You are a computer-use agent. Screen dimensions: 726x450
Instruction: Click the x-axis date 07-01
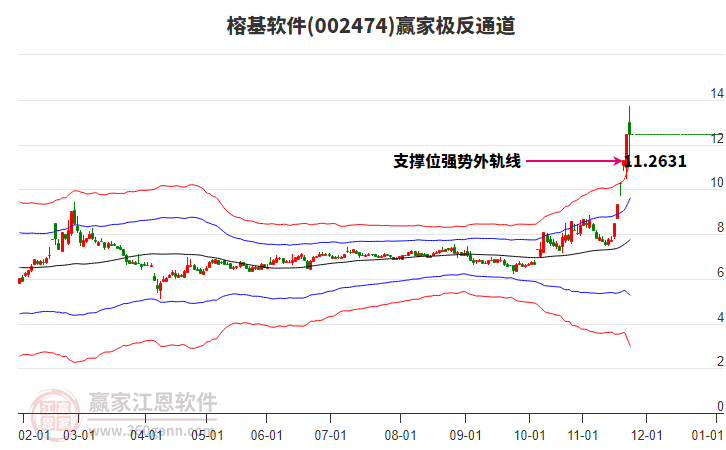pos(331,436)
